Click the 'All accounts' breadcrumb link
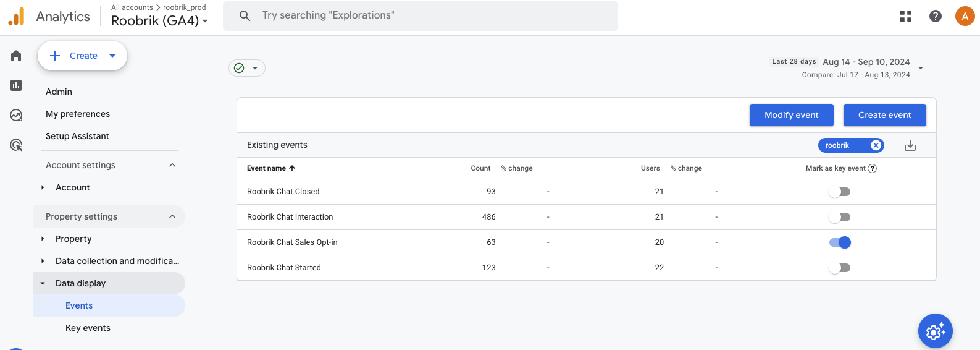This screenshot has height=350, width=980. pyautogui.click(x=132, y=7)
